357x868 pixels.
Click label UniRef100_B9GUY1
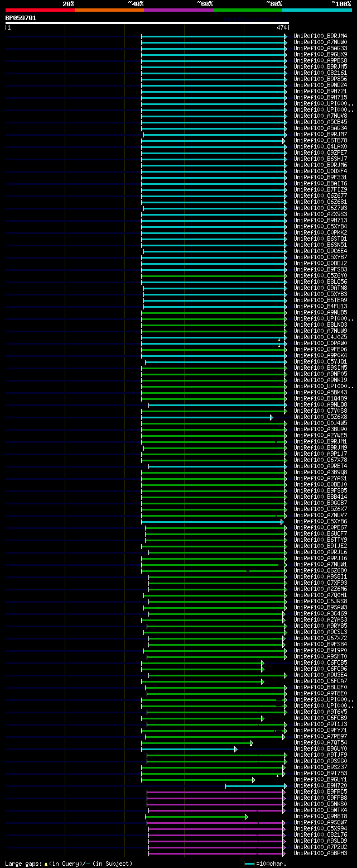pos(320,780)
